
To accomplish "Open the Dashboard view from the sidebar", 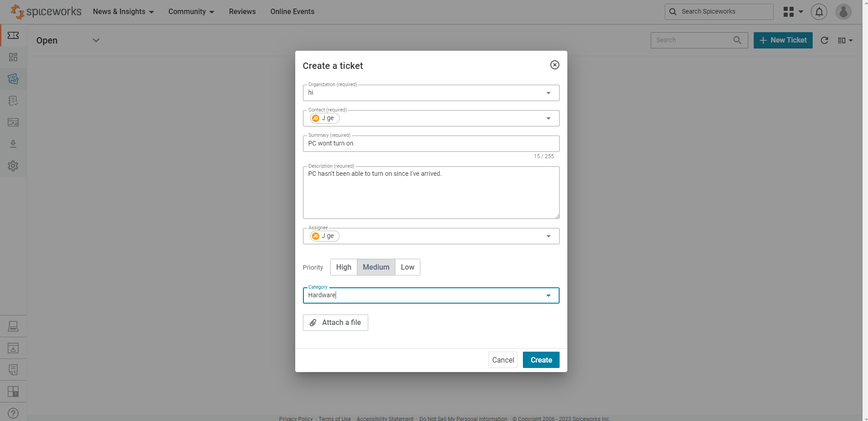I will [13, 57].
